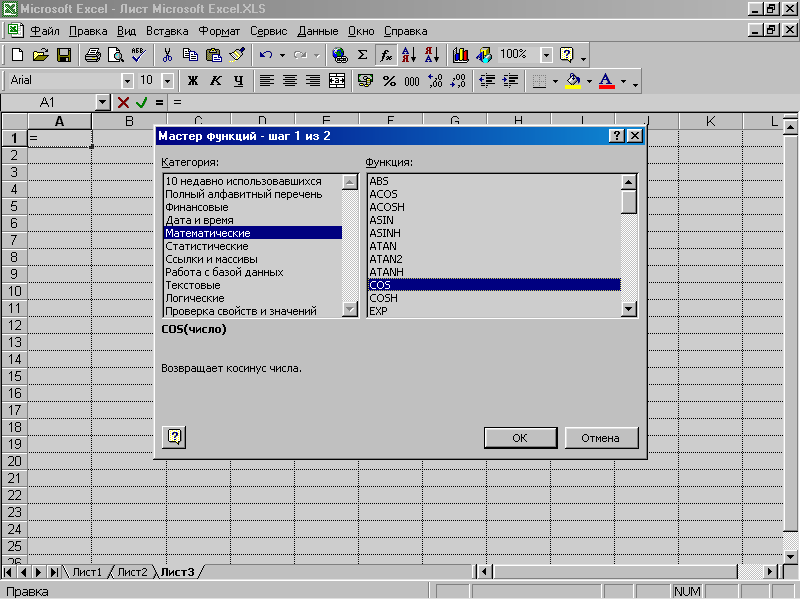This screenshot has height=600, width=800.
Task: Click the Cut scissors icon
Action: click(x=167, y=55)
